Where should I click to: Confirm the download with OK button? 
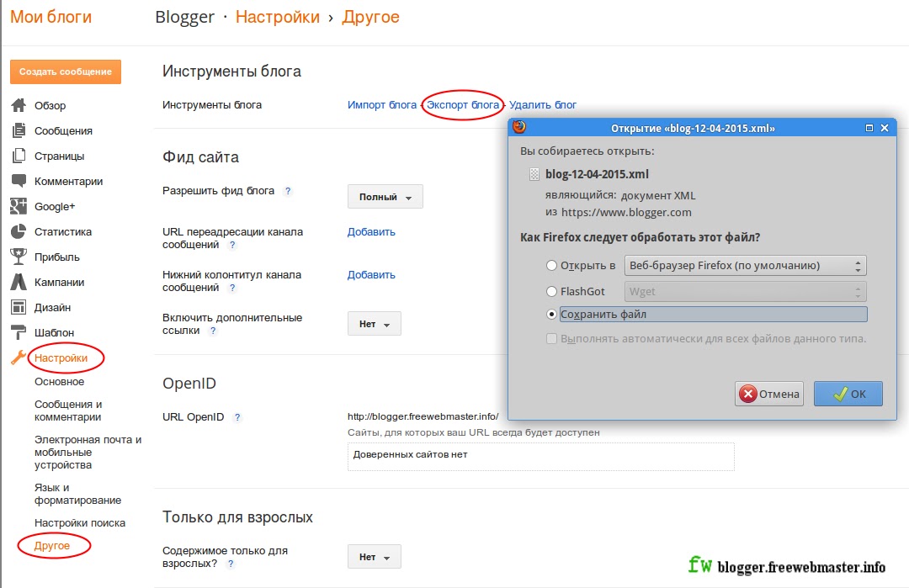pyautogui.click(x=848, y=394)
